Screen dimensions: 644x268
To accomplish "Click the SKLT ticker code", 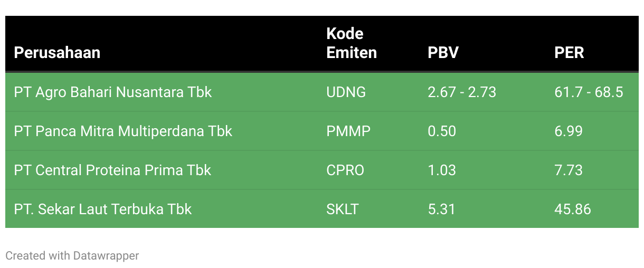I will pos(342,209).
